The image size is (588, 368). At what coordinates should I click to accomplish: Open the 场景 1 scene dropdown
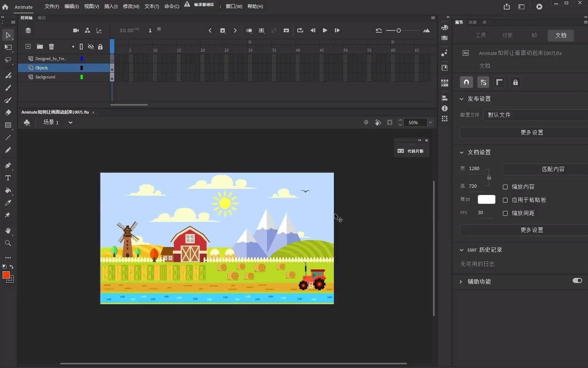70,122
